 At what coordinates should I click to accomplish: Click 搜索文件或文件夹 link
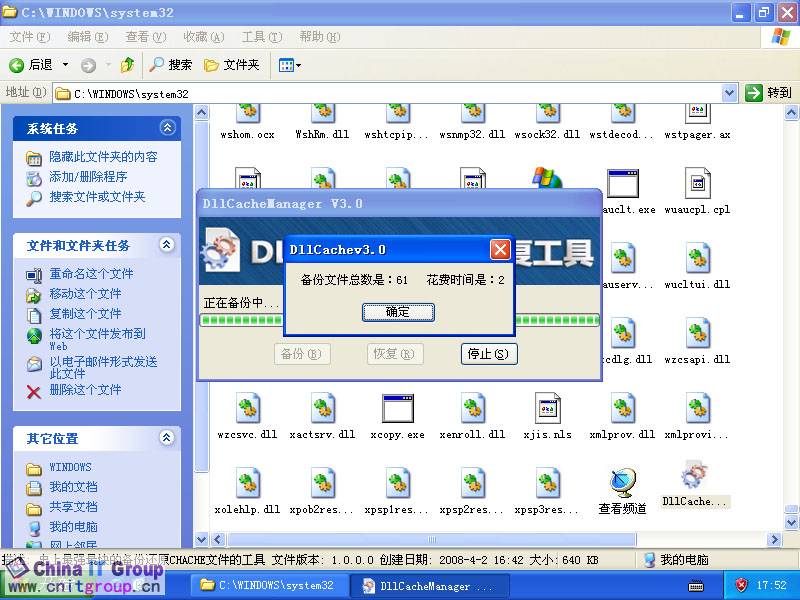click(97, 197)
